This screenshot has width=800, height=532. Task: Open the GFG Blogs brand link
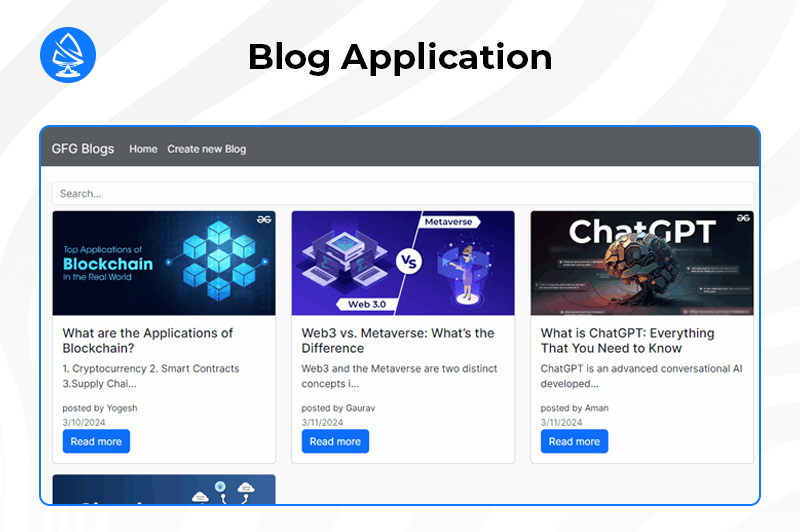tap(83, 149)
